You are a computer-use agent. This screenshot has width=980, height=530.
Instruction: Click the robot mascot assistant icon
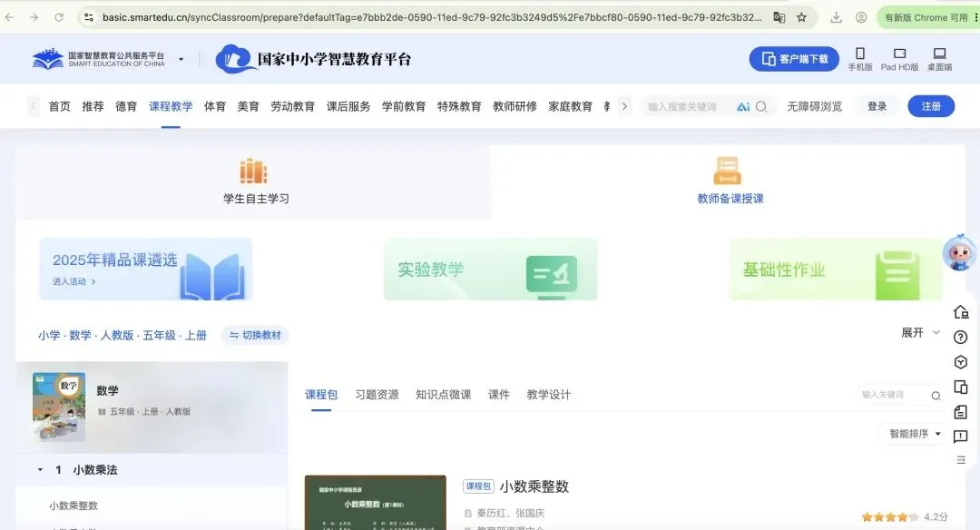point(959,253)
